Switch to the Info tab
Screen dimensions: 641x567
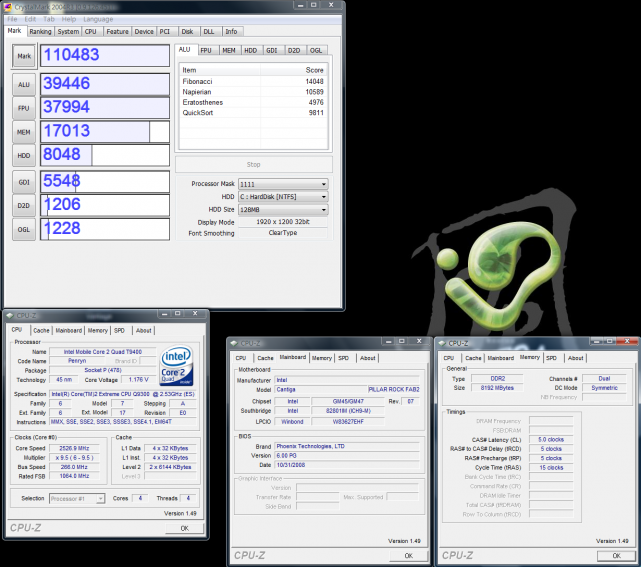231,31
